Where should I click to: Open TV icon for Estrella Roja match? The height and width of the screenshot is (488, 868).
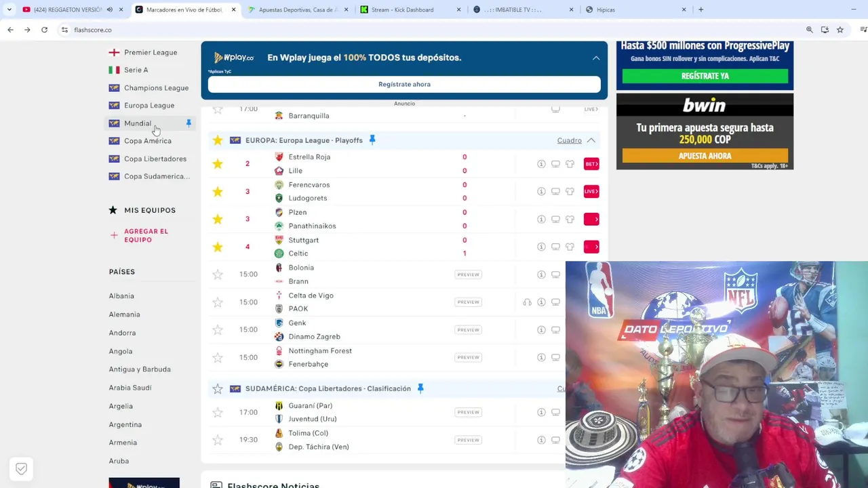tap(555, 164)
